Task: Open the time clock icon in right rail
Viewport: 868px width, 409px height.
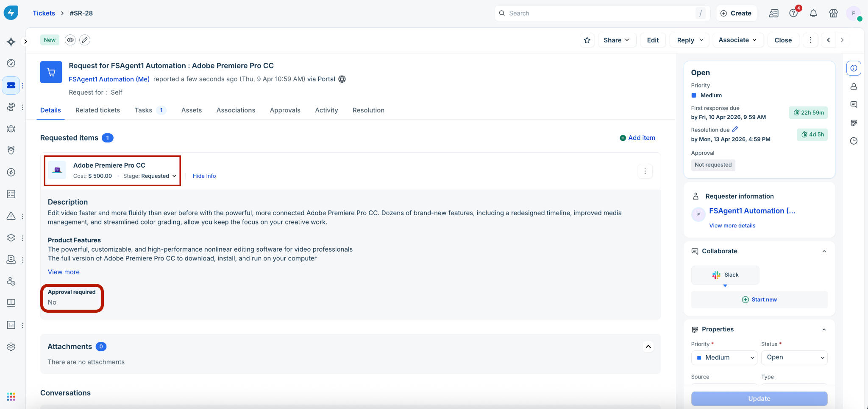Action: [854, 141]
